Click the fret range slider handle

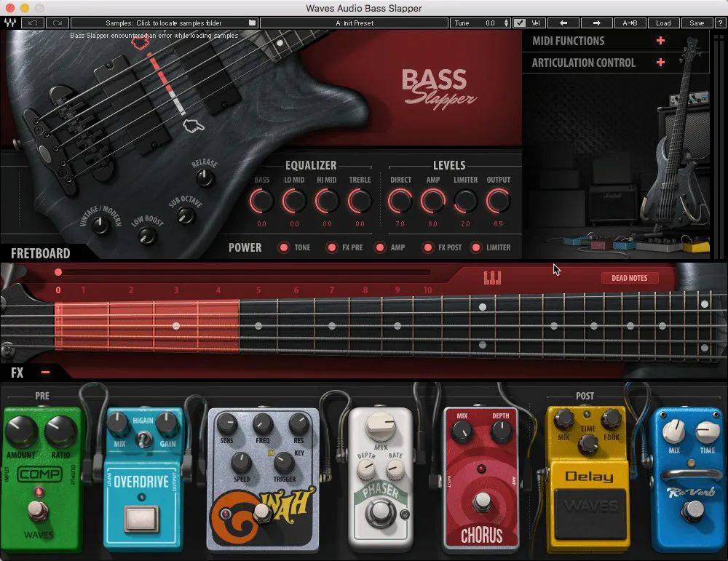tap(58, 273)
